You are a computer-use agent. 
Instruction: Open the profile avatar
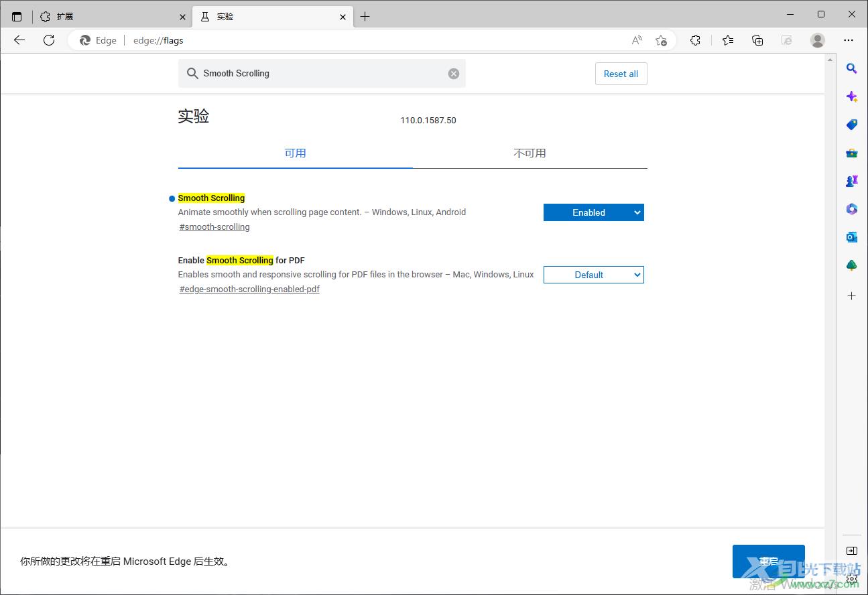pos(818,40)
